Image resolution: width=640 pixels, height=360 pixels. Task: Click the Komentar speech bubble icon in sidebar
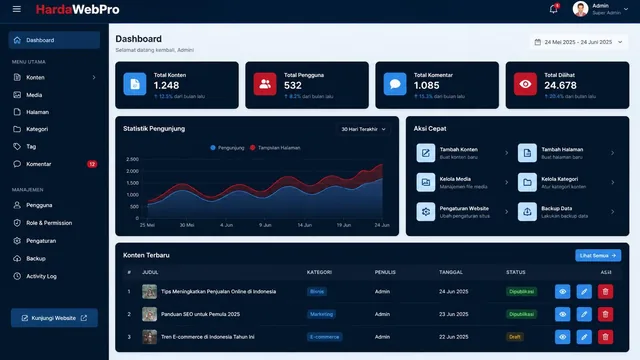(17, 164)
